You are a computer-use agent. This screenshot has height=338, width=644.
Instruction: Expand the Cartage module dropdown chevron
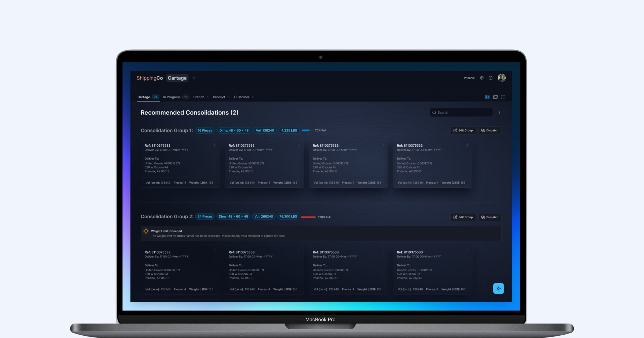[194, 78]
